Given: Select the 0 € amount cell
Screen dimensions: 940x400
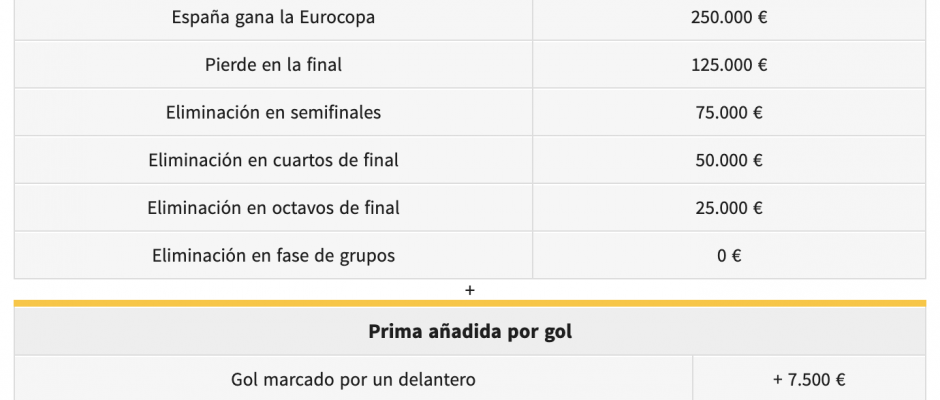Looking at the screenshot, I should click(x=729, y=255).
